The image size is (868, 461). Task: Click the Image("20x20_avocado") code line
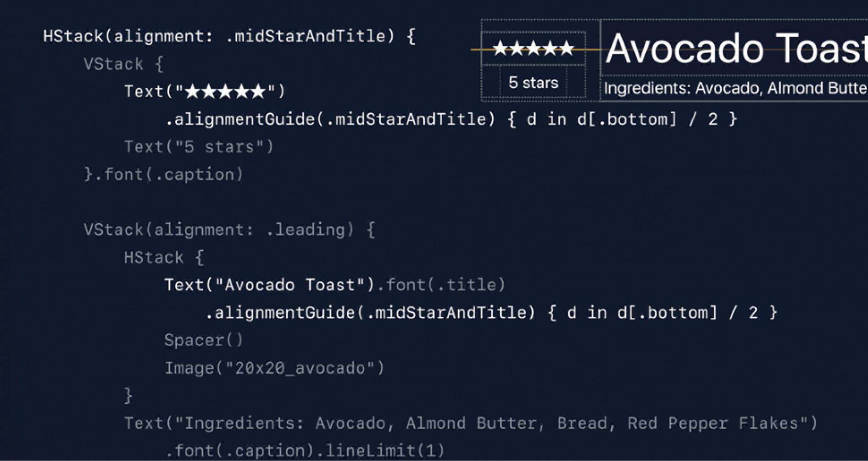pos(274,368)
